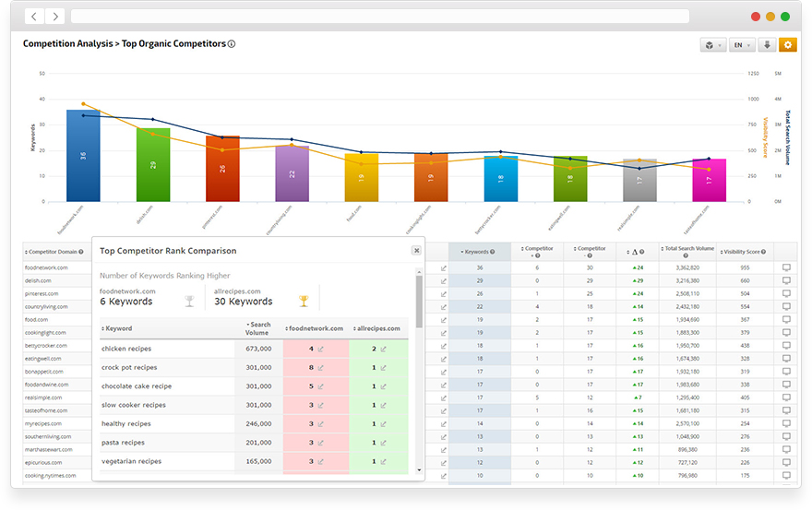Click the help icon on Visibility Score header
This screenshot has width=812, height=510.
coord(764,252)
